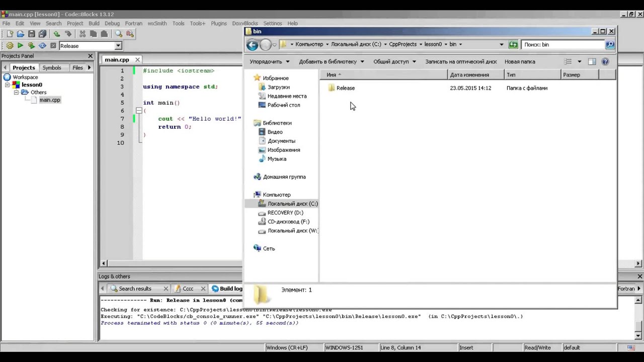Create a new file with toolbar icon

pyautogui.click(x=10, y=34)
